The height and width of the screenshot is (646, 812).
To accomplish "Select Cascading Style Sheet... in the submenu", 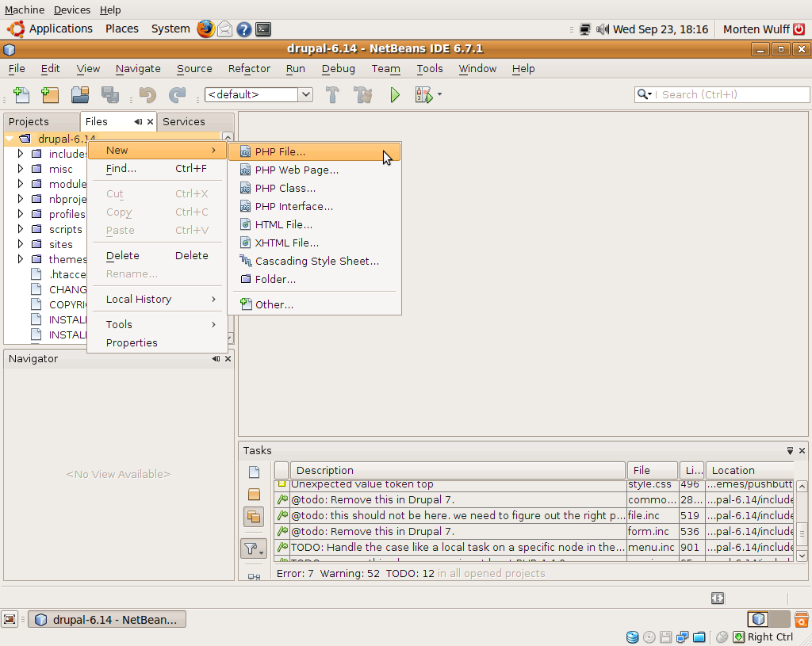I will point(314,261).
